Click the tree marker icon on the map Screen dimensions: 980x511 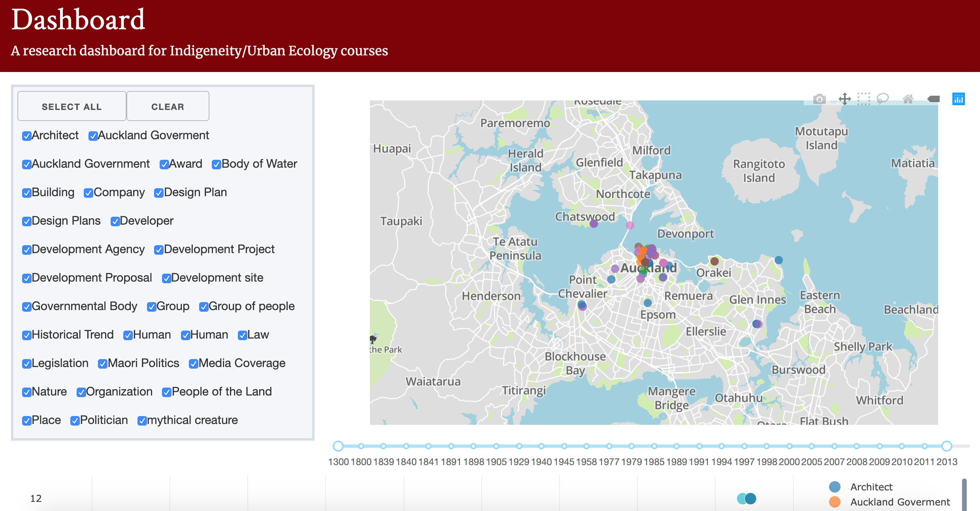(x=373, y=339)
